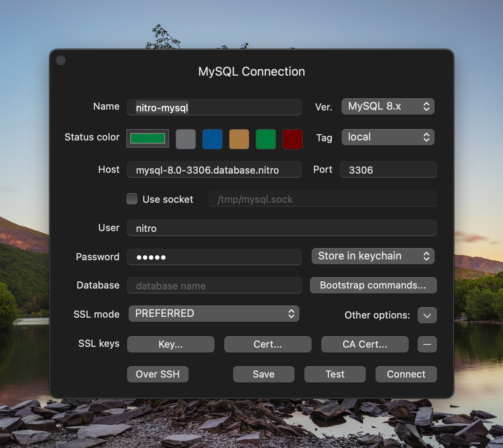Choose the green swatch next to the dark red one
503x448 pixels.
[x=266, y=139]
